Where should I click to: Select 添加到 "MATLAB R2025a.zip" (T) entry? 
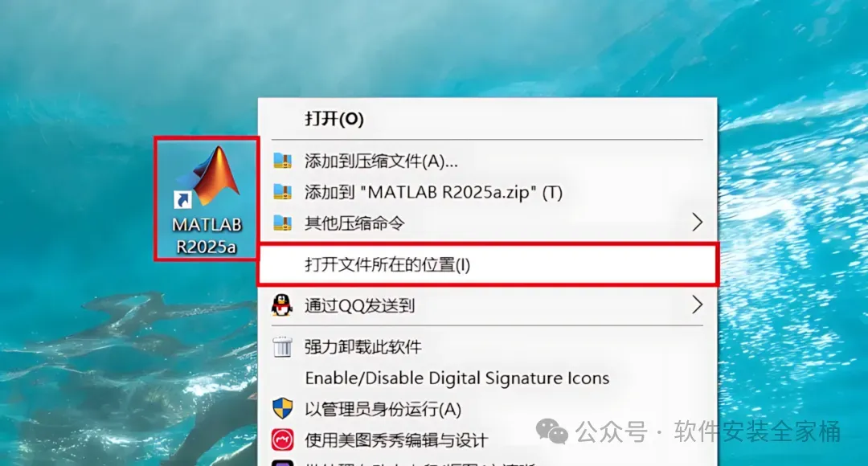pos(433,192)
